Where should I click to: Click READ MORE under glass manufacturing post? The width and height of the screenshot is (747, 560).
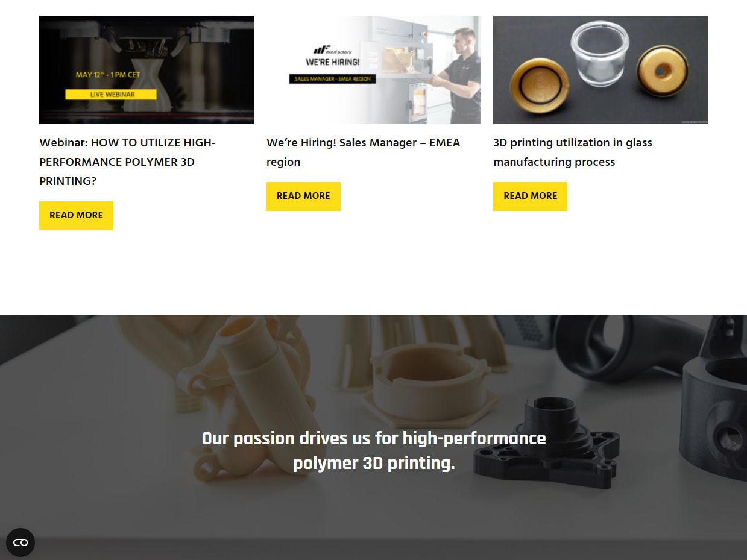530,196
